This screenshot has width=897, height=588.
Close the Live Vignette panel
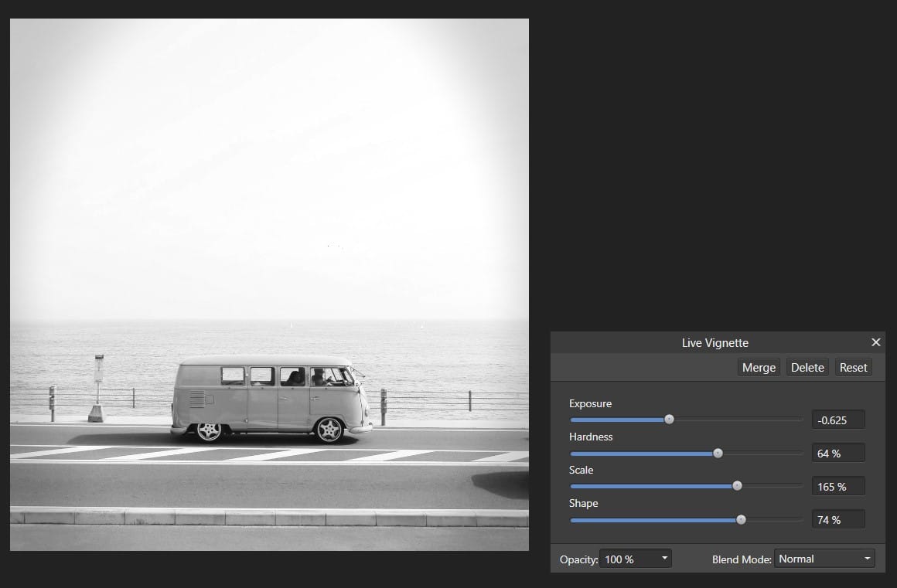(x=876, y=342)
